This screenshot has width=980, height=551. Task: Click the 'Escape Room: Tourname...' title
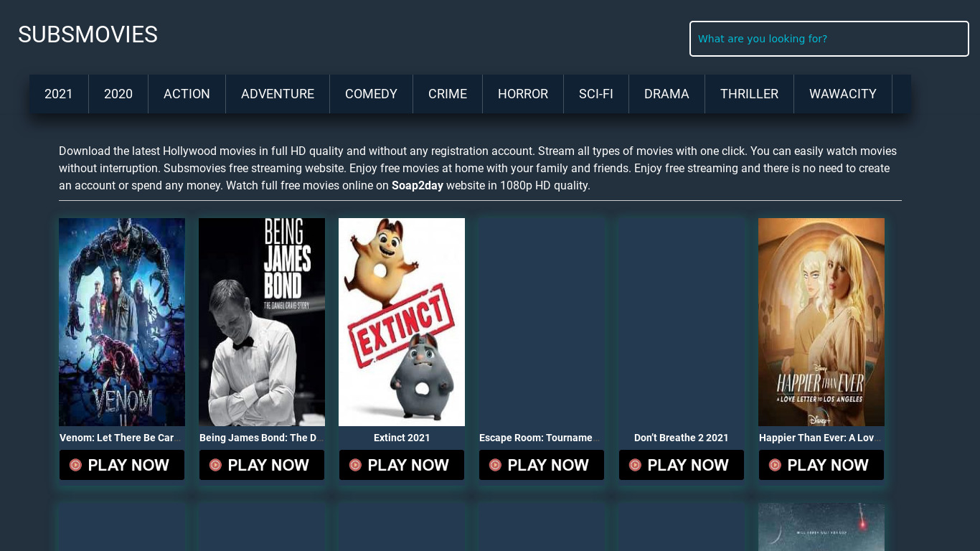point(540,438)
